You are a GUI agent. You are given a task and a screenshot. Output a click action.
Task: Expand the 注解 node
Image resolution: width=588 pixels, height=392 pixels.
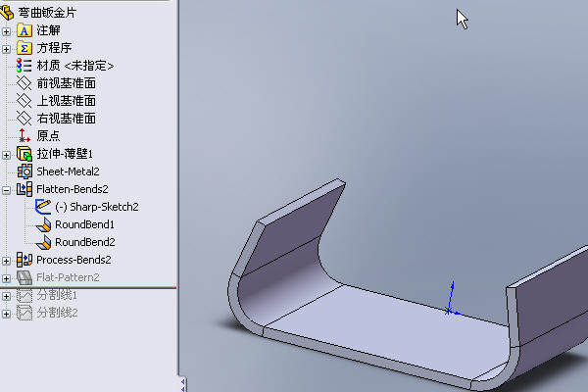6,31
